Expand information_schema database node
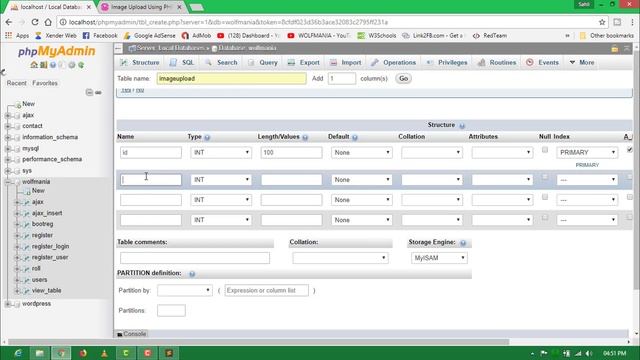 (7, 138)
